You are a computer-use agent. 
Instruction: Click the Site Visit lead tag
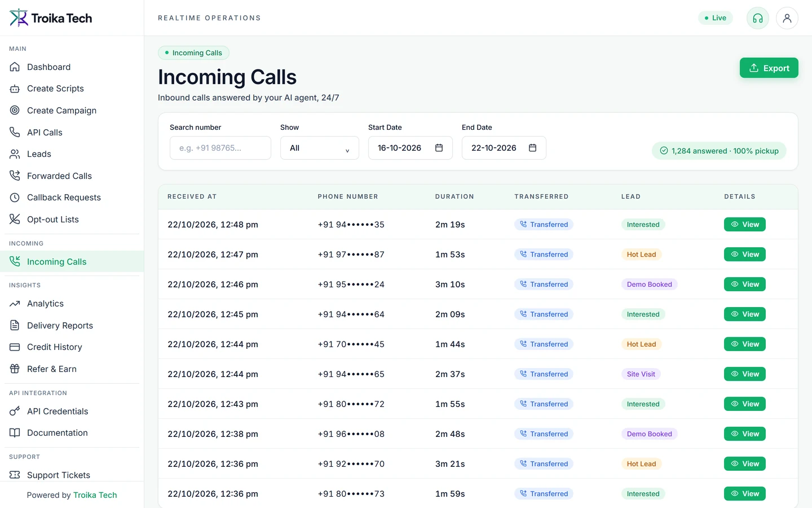point(641,374)
